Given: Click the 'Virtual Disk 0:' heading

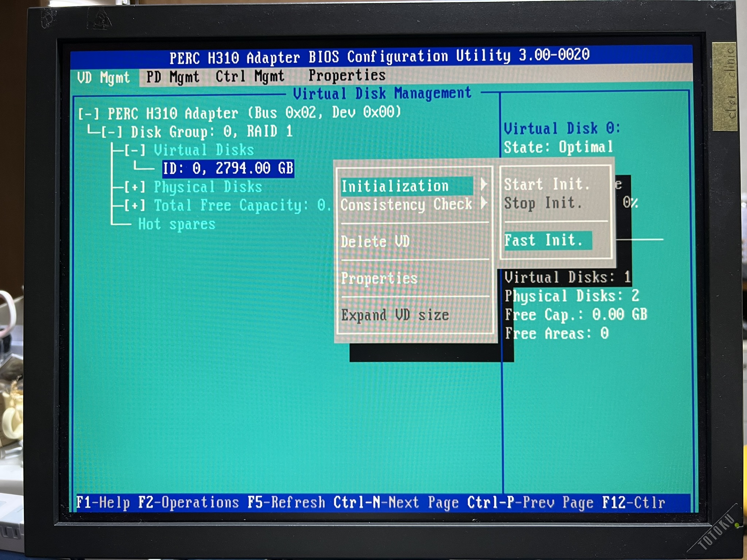Looking at the screenshot, I should coord(562,128).
